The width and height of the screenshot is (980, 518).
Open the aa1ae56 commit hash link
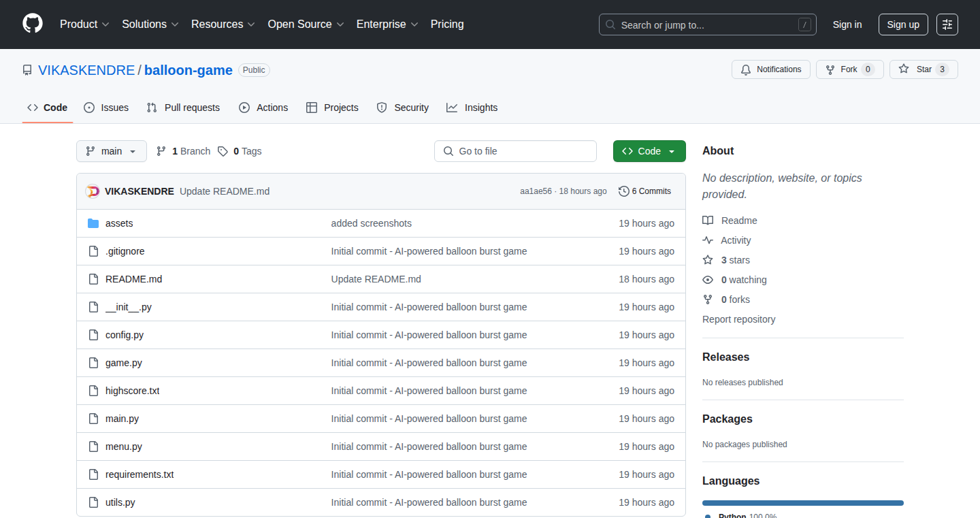click(x=536, y=191)
